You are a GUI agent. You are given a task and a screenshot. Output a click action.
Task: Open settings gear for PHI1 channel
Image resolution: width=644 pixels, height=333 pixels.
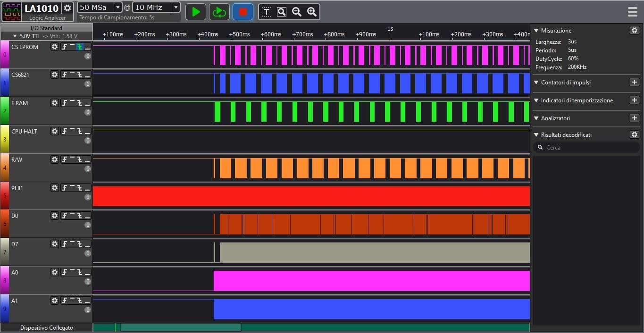click(55, 188)
